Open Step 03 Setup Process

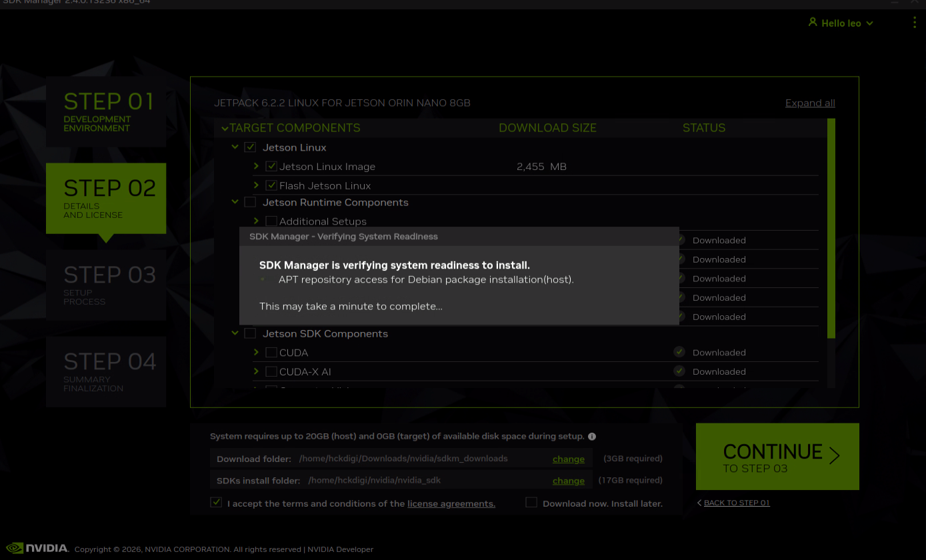tap(106, 285)
